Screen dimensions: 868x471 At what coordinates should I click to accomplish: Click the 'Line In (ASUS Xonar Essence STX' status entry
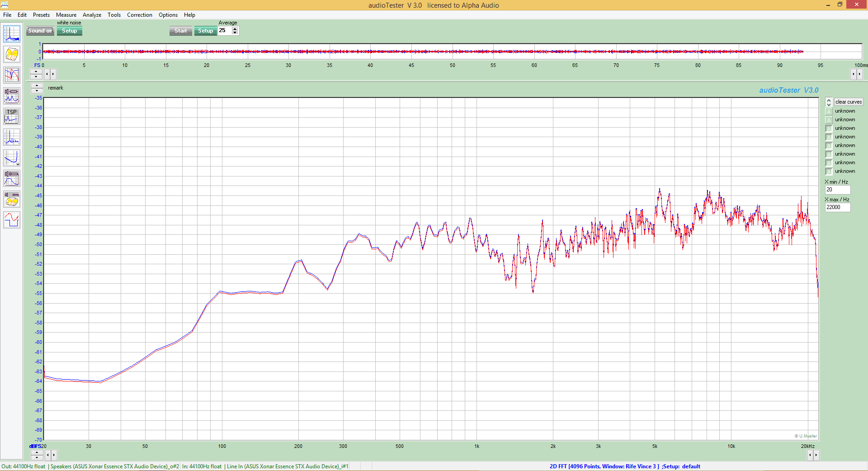pos(288,466)
